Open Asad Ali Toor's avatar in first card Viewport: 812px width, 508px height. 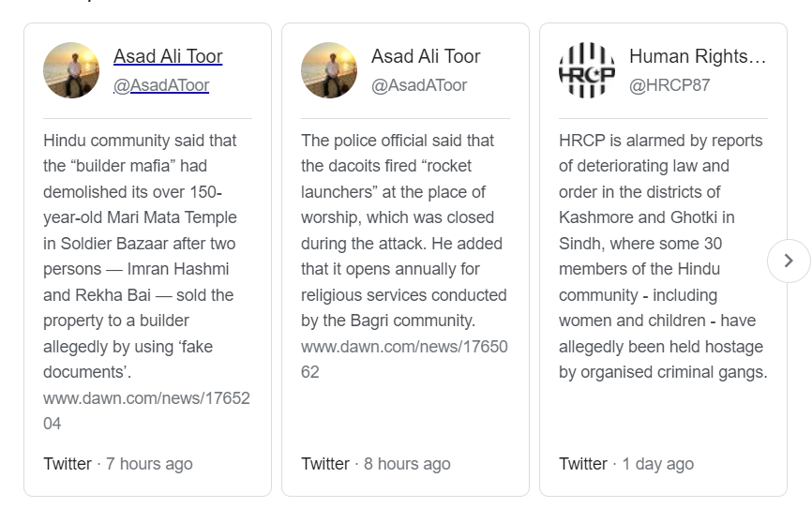71,70
